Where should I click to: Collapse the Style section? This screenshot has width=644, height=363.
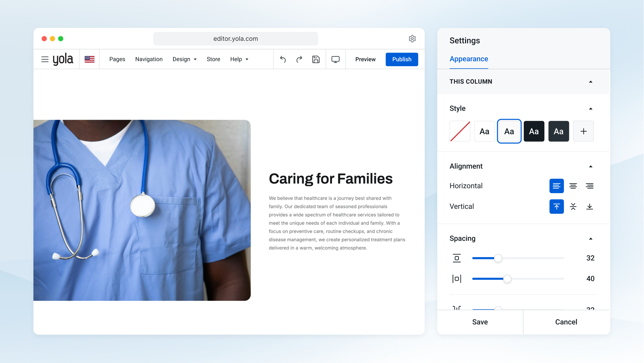pos(591,109)
